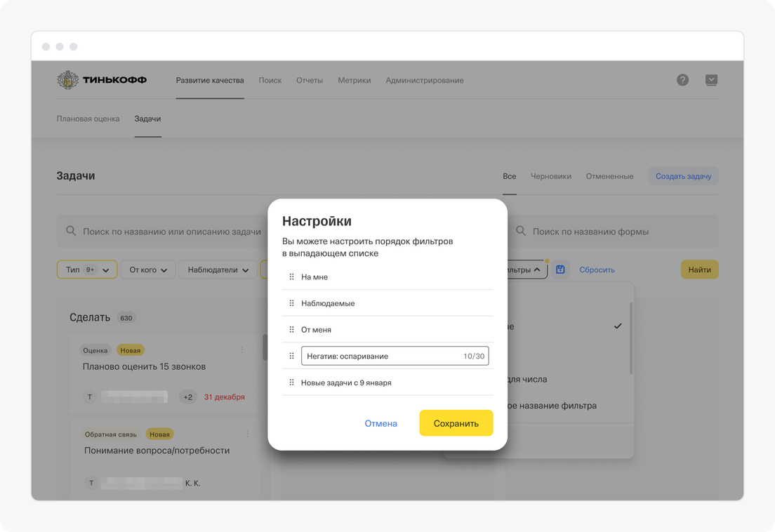
Task: Show the "Все" tasks tab
Action: tap(510, 176)
